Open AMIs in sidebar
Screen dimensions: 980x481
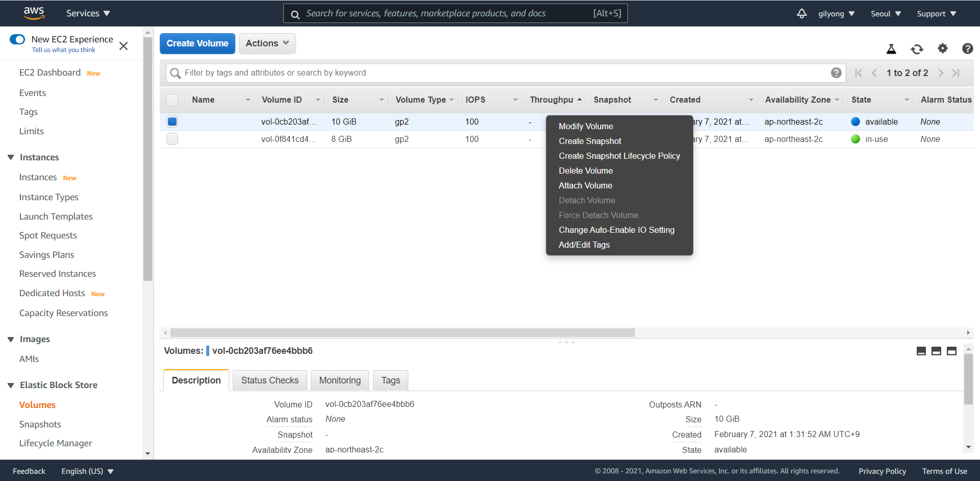click(29, 359)
